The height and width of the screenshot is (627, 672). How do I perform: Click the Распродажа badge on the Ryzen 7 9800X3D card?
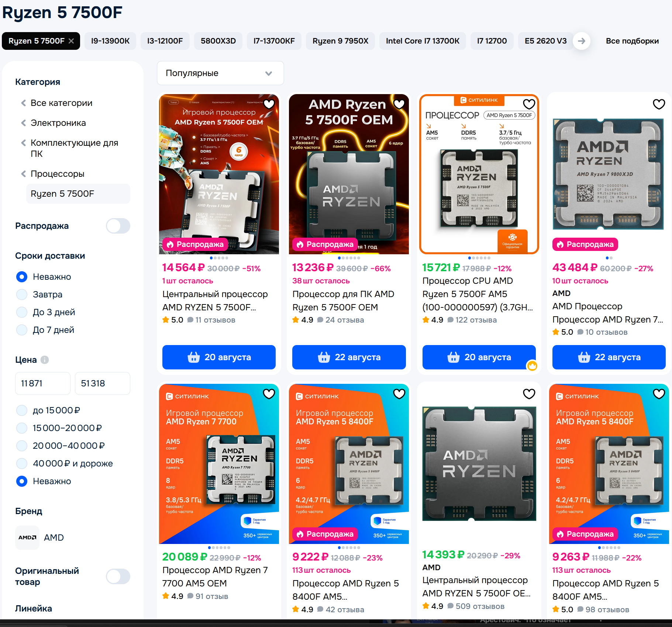click(585, 244)
